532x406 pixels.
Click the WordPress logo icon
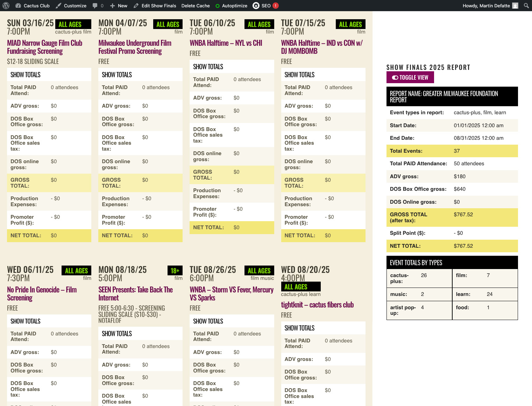pyautogui.click(x=6, y=6)
